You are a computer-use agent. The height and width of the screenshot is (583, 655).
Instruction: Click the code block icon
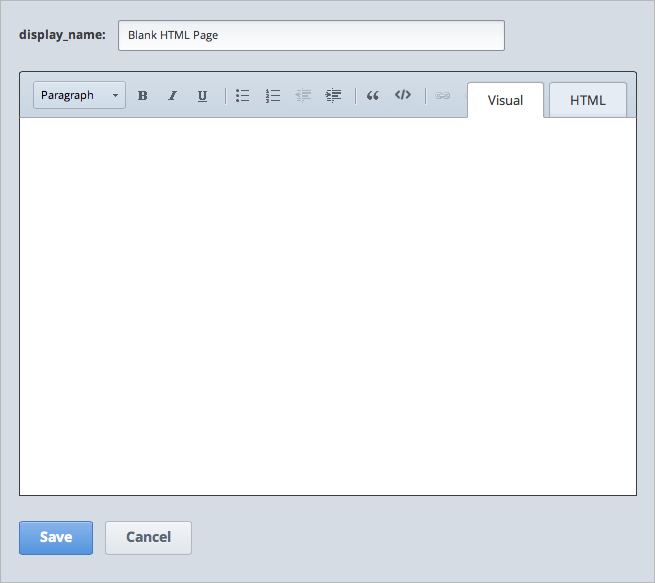pyautogui.click(x=403, y=96)
